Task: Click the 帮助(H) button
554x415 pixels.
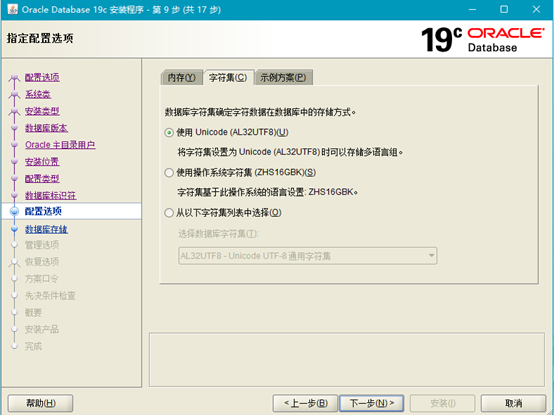Action: click(41, 403)
